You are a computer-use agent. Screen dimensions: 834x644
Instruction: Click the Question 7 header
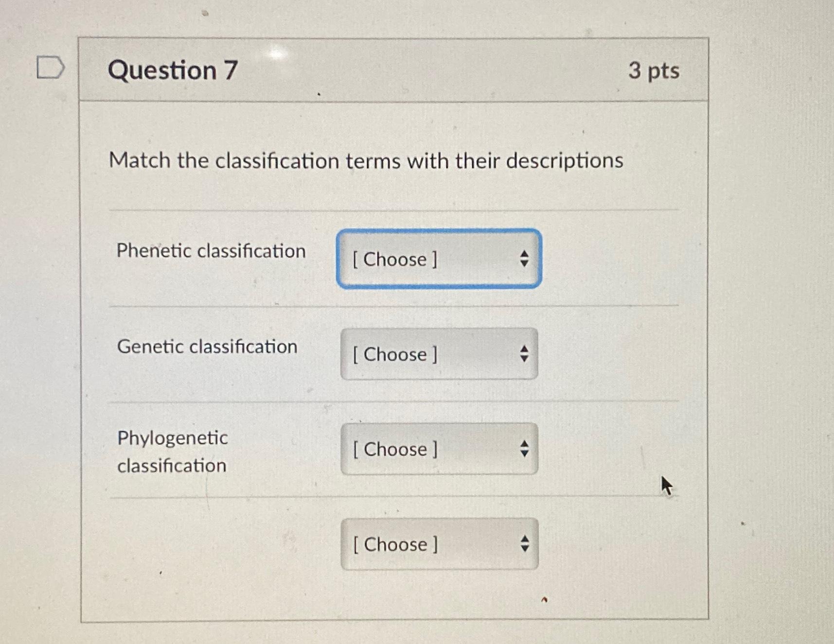coord(173,71)
